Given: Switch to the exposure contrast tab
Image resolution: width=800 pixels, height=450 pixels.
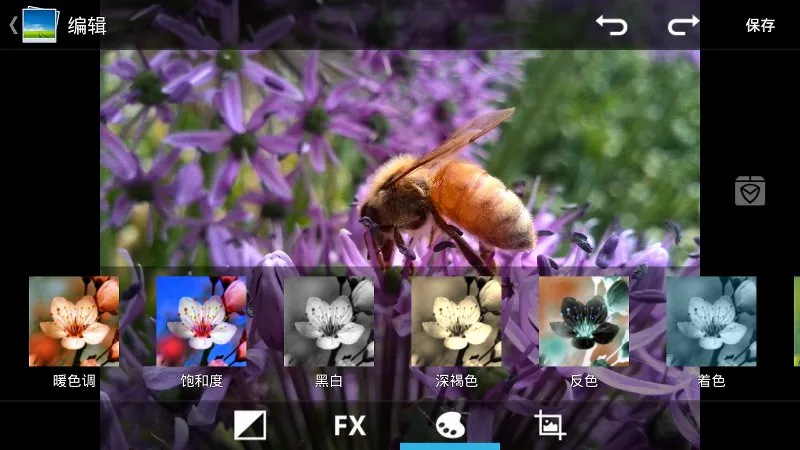Looking at the screenshot, I should click(250, 425).
